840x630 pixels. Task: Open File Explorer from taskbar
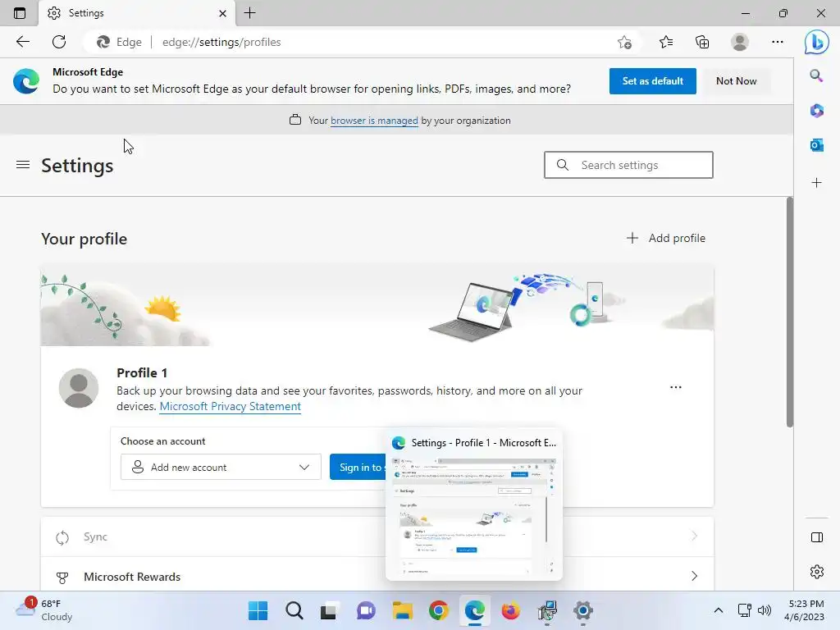click(x=402, y=610)
